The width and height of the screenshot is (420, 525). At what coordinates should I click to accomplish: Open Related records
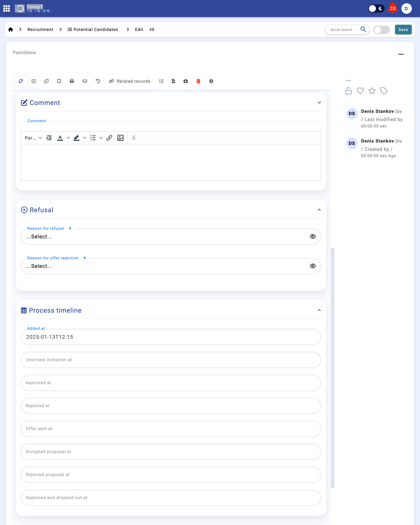[x=130, y=81]
